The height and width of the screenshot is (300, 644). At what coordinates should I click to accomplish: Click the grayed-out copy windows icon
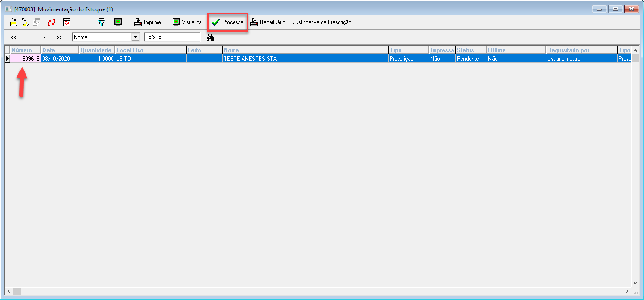point(36,22)
